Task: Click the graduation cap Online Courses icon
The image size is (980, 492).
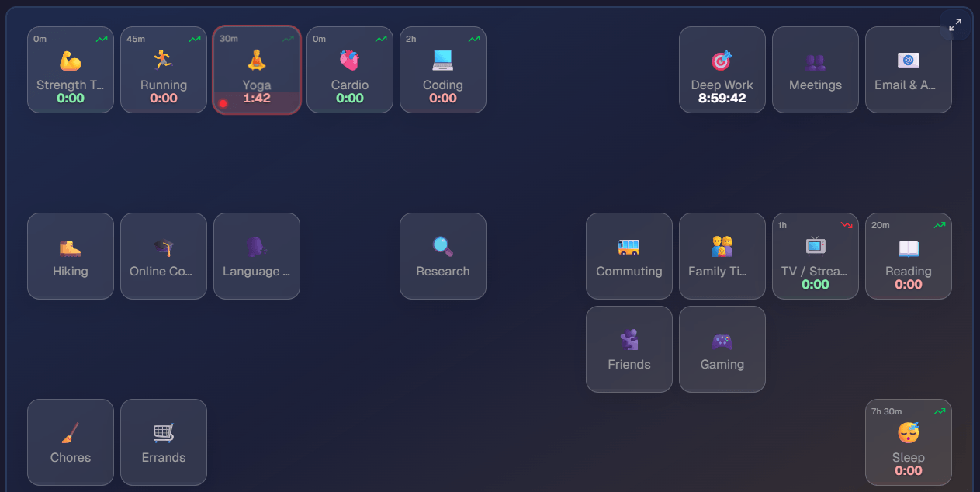Action: pos(164,247)
